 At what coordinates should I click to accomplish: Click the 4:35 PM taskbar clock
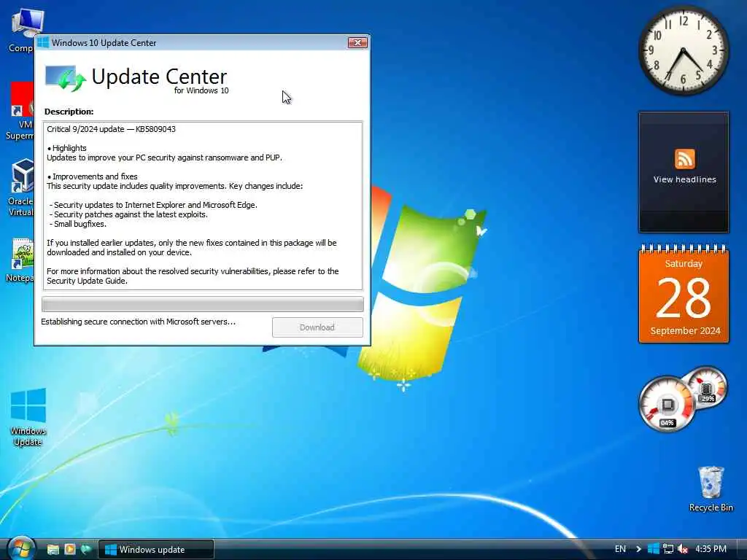pos(711,549)
